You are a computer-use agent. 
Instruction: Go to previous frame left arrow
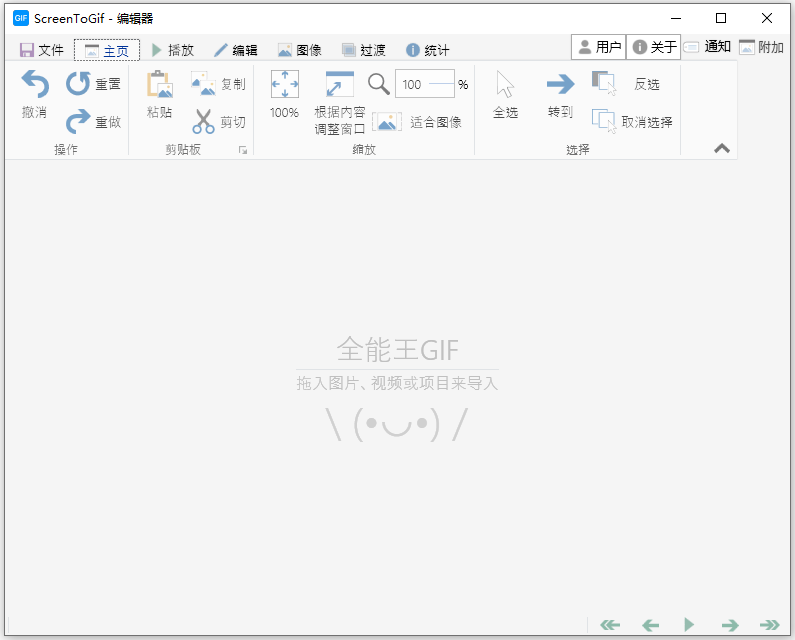pyautogui.click(x=651, y=625)
